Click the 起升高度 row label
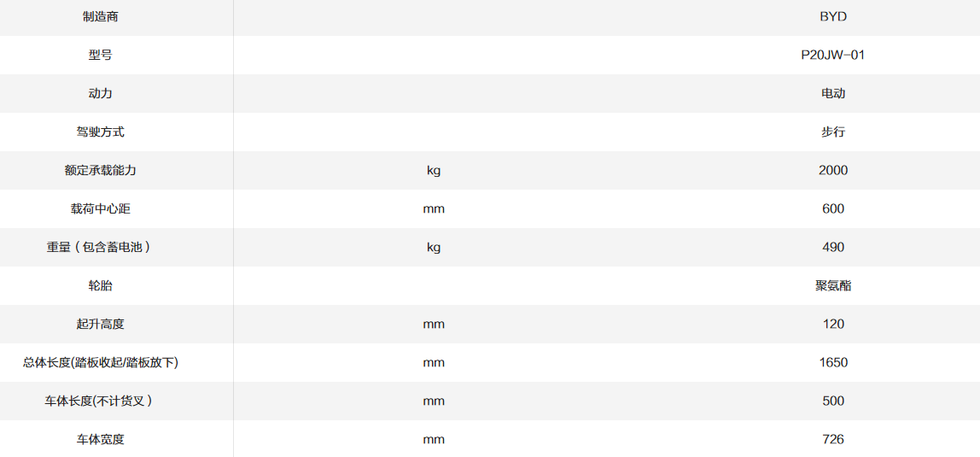The image size is (980, 457). tap(101, 324)
